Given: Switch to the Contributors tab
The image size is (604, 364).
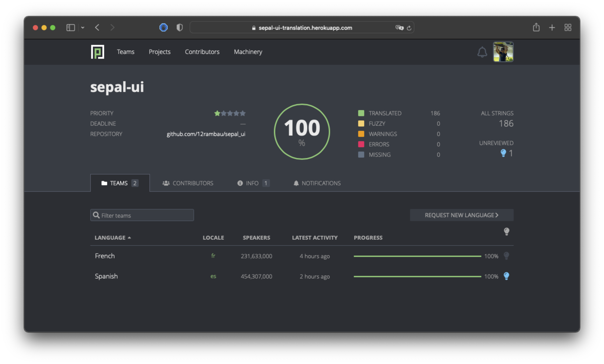Looking at the screenshot, I should pos(188,183).
